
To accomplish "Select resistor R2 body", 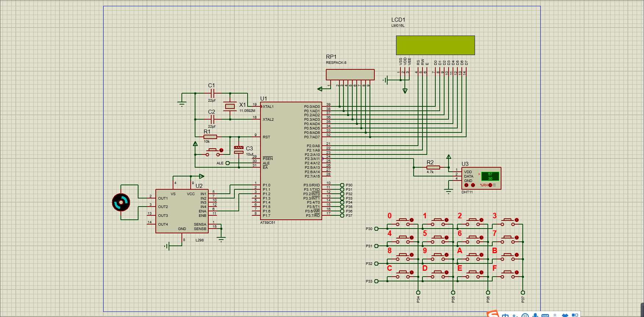I will coord(433,167).
